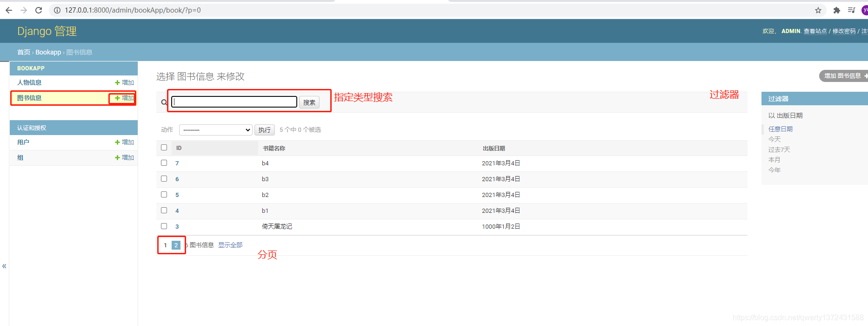The height and width of the screenshot is (326, 868).
Task: Filter by 本月
Action: 775,160
